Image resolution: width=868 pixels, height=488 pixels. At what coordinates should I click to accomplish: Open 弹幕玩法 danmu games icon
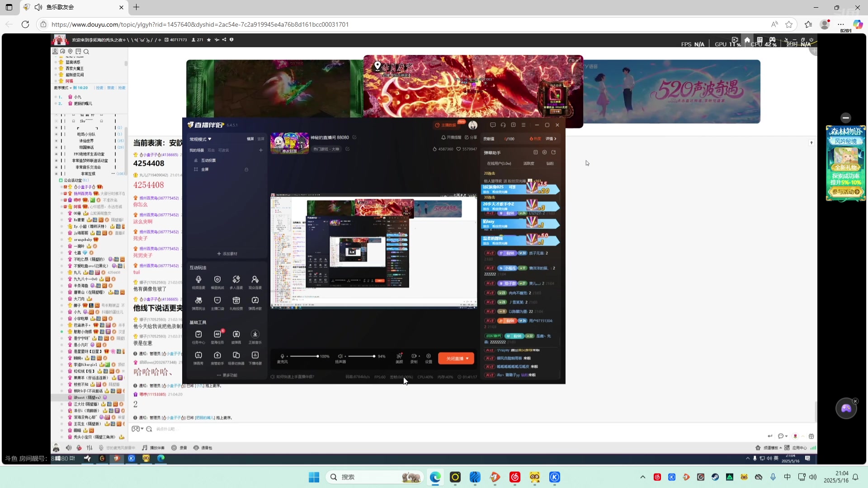tap(198, 300)
